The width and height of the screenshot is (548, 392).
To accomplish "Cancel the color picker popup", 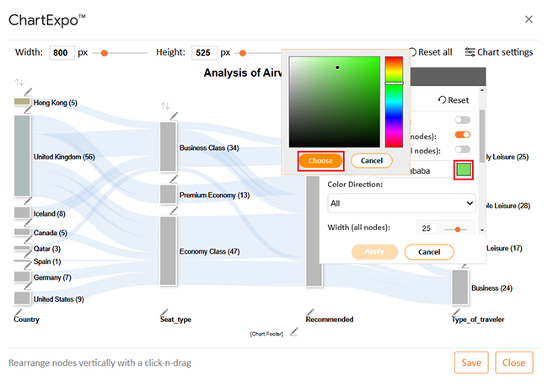I will (372, 161).
